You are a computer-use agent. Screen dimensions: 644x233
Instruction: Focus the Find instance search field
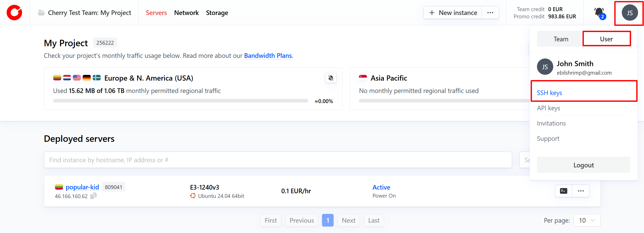click(278, 160)
